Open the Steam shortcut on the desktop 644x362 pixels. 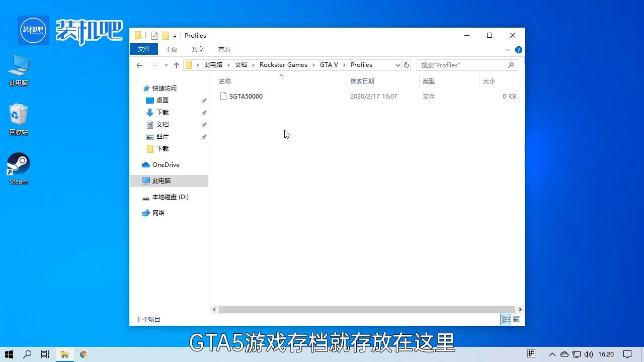18,164
